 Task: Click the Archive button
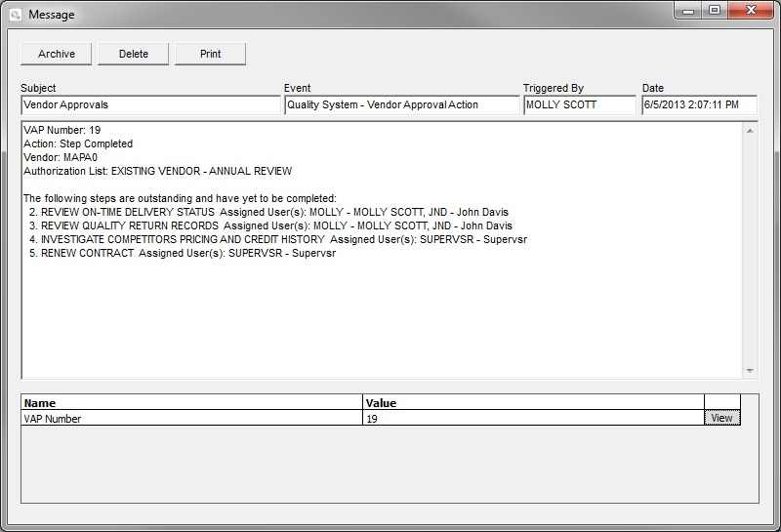tap(57, 54)
